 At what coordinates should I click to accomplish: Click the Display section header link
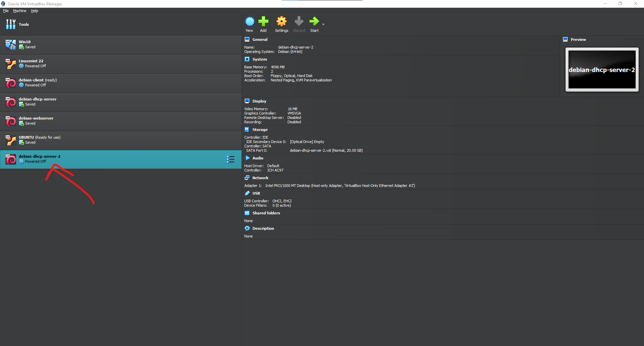coord(259,101)
